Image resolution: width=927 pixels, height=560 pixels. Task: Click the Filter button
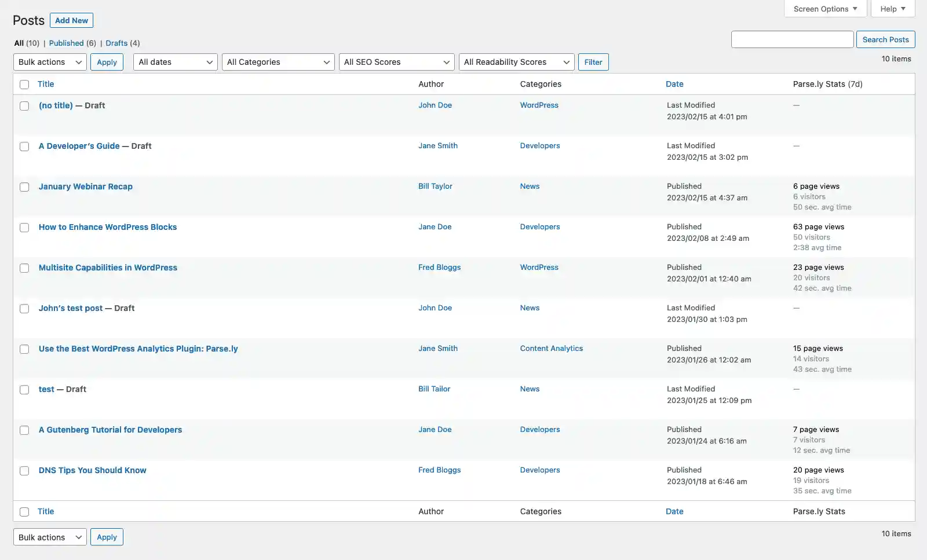(593, 62)
